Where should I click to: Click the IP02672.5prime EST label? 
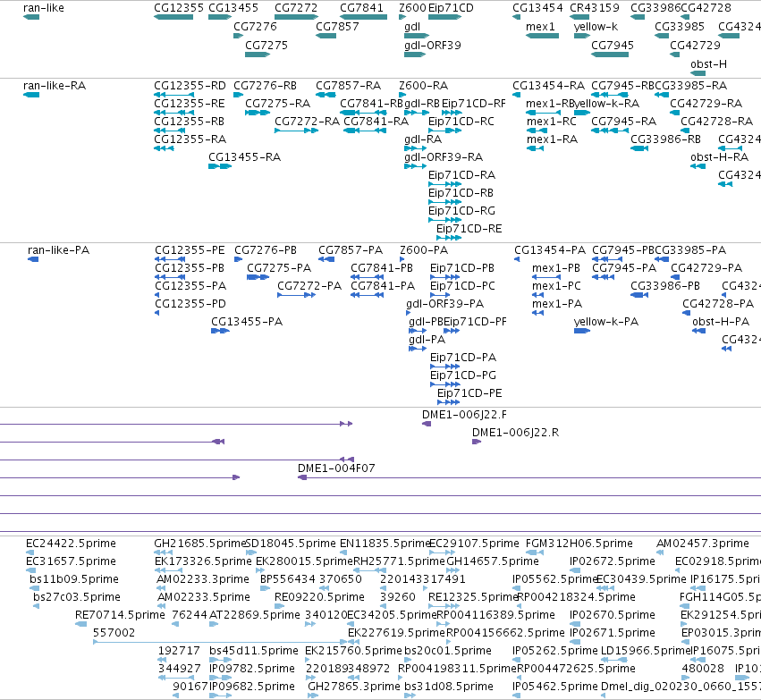click(x=613, y=561)
